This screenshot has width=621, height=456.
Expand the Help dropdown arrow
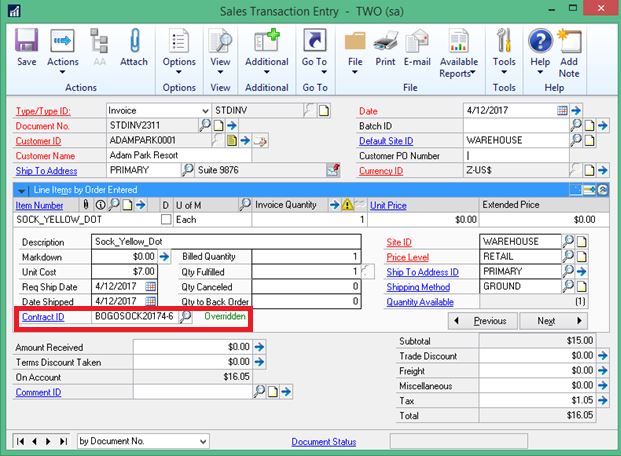540,72
